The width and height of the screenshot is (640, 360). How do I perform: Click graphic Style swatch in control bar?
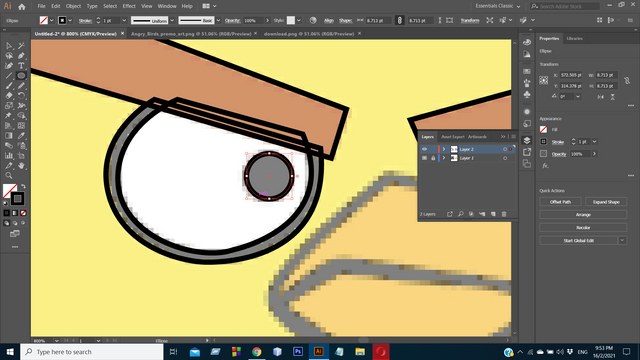tap(291, 20)
